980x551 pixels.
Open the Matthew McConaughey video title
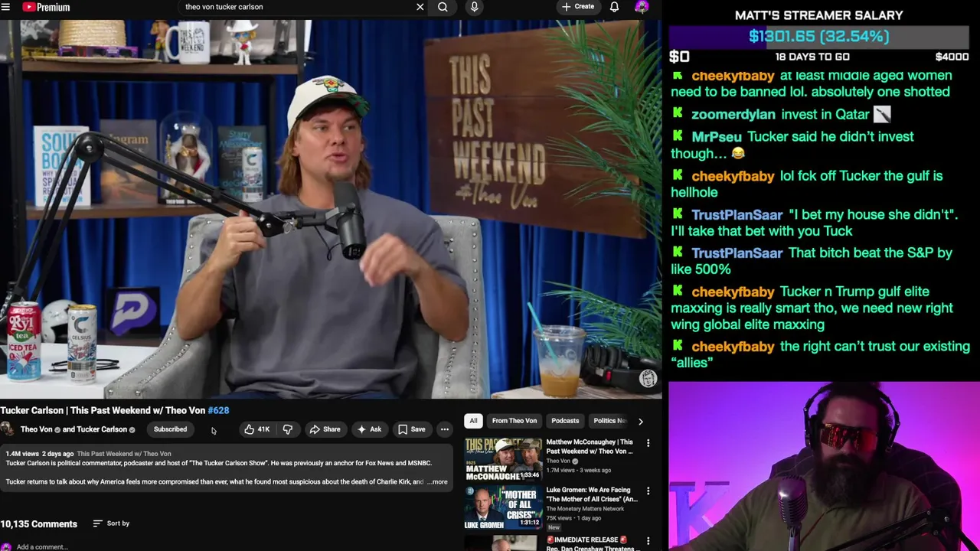(590, 446)
